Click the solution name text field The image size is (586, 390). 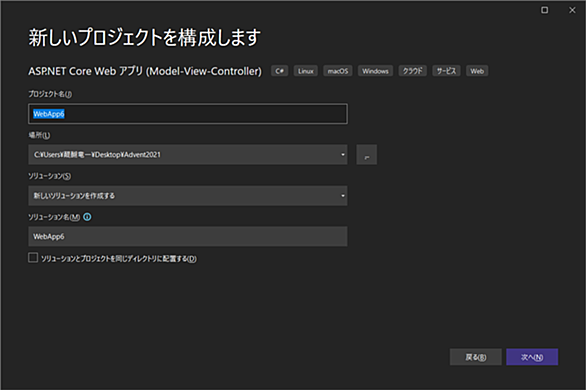click(188, 236)
